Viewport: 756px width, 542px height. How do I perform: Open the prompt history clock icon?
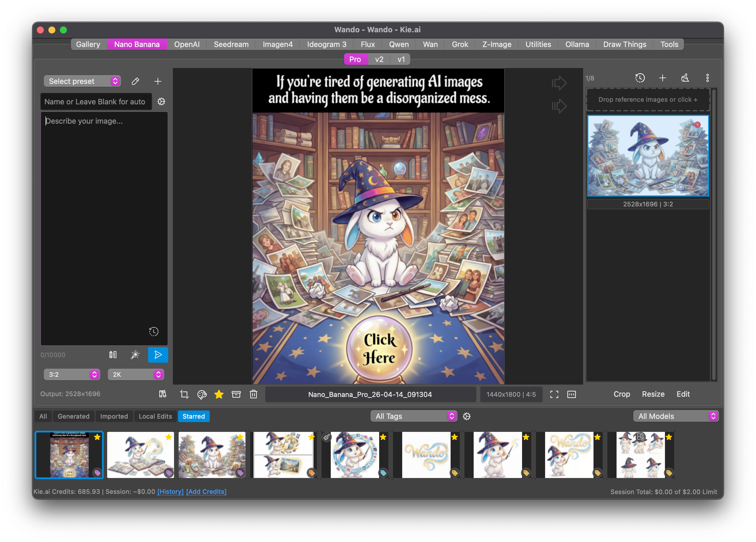click(154, 332)
